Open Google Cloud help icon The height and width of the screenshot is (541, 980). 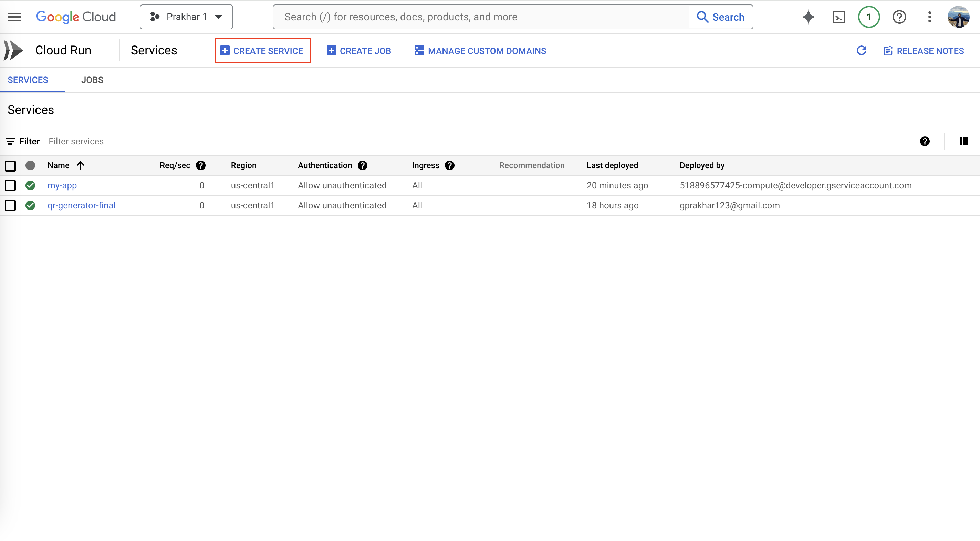click(899, 17)
